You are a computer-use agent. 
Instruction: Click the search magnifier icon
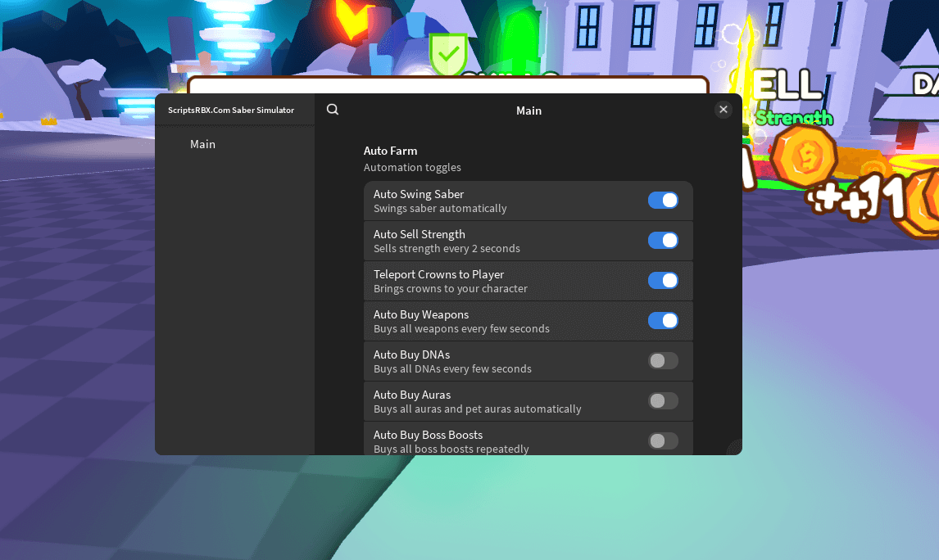(332, 110)
